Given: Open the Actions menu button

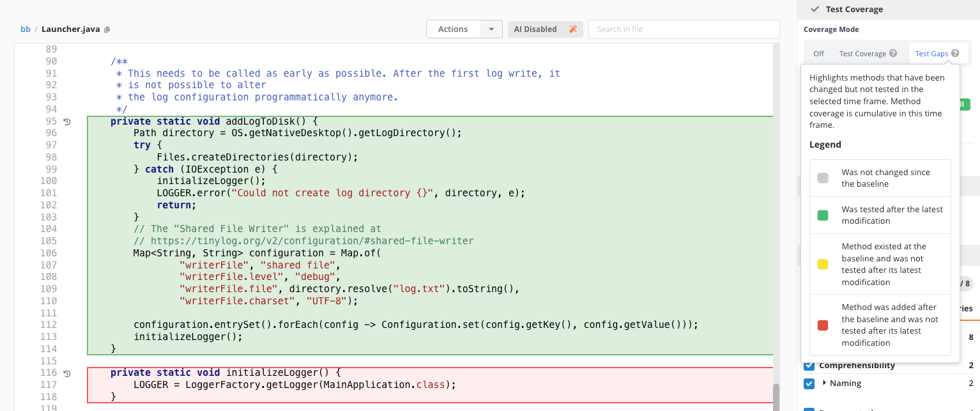Looking at the screenshot, I should [453, 29].
